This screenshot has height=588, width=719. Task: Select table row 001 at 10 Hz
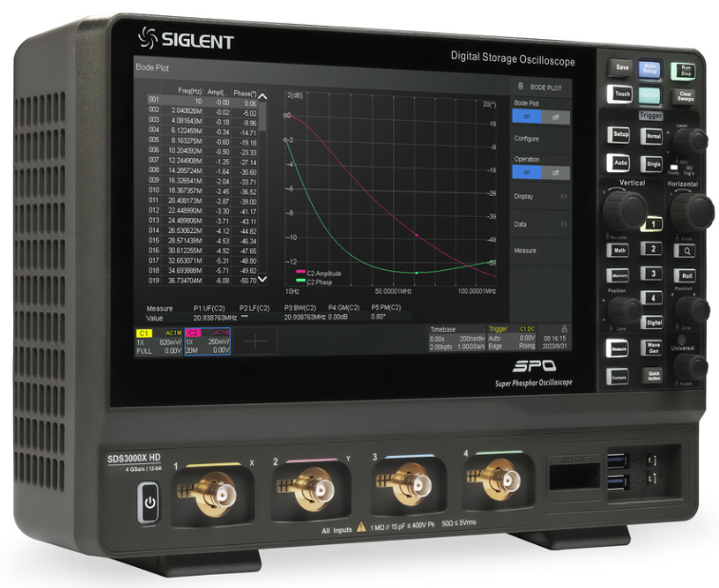[x=203, y=101]
